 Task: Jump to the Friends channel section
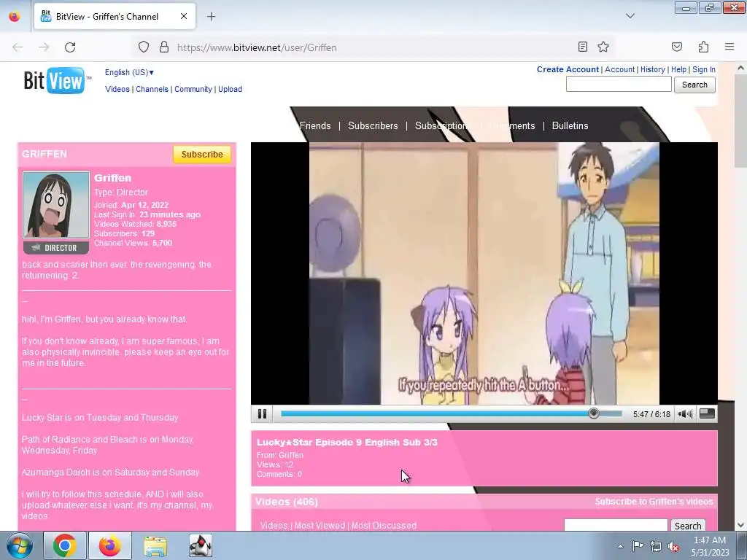[315, 125]
